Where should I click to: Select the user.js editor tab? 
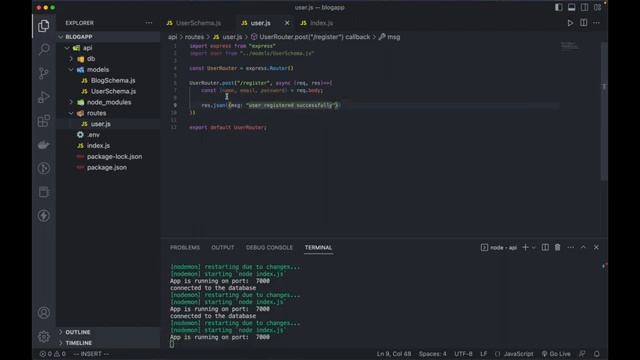coord(260,23)
